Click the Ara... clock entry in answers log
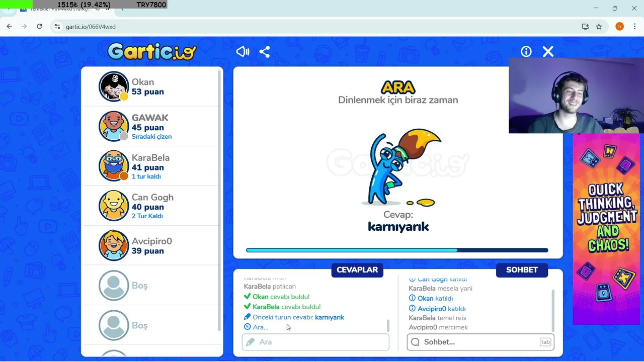 256,327
